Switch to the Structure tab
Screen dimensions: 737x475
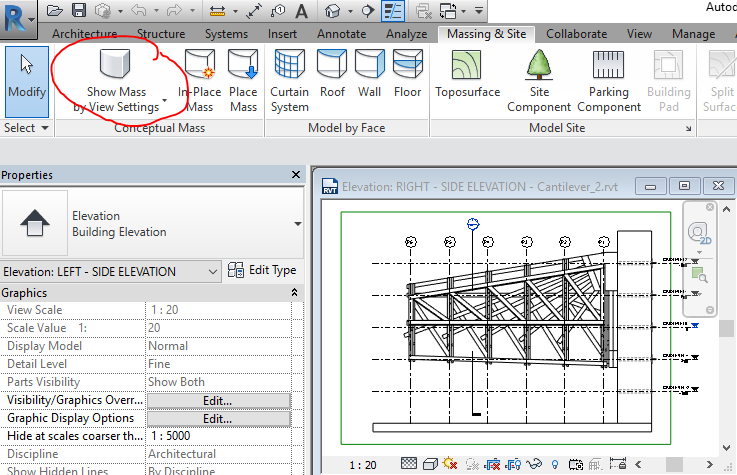(x=161, y=34)
